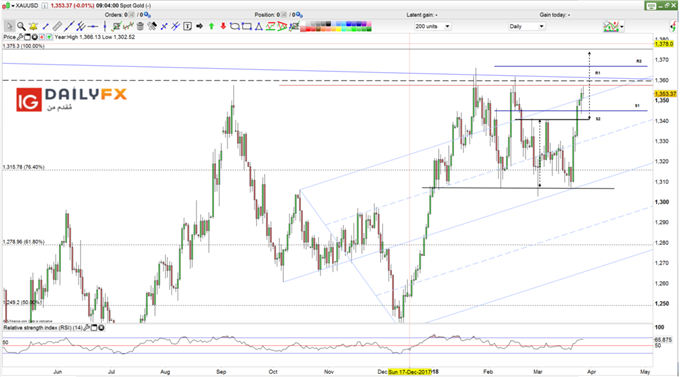Search orders with magnifier icon
Image resolution: width=680 pixels, height=377 pixels.
pos(147,15)
